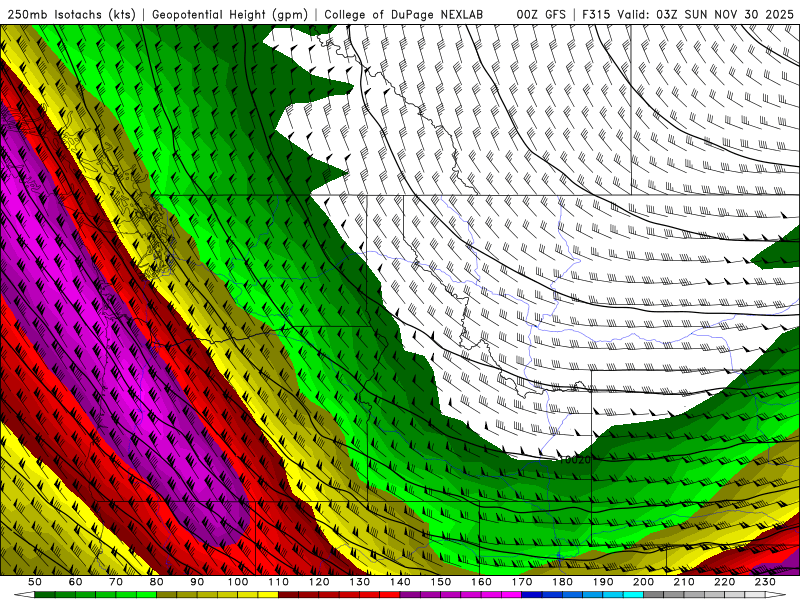Click the 80 value on the color scale

pyautogui.click(x=157, y=582)
